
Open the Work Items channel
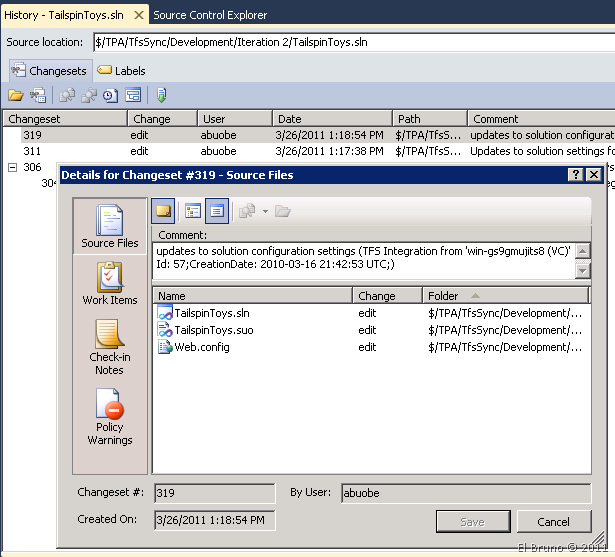coord(110,279)
